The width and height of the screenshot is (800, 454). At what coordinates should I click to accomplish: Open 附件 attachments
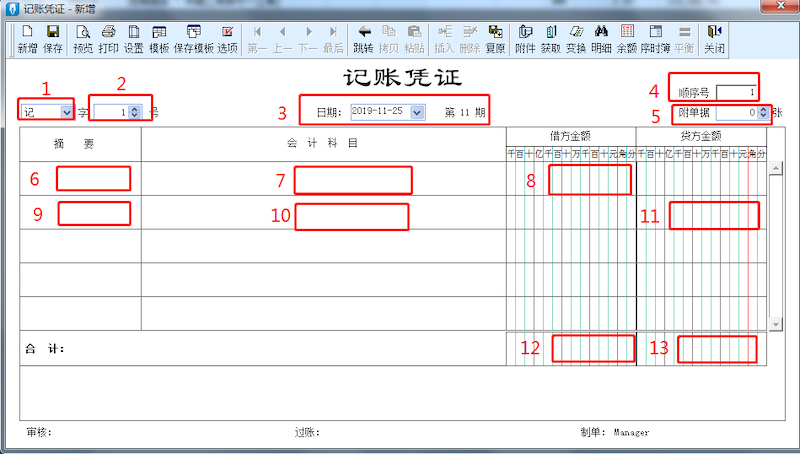(525, 39)
